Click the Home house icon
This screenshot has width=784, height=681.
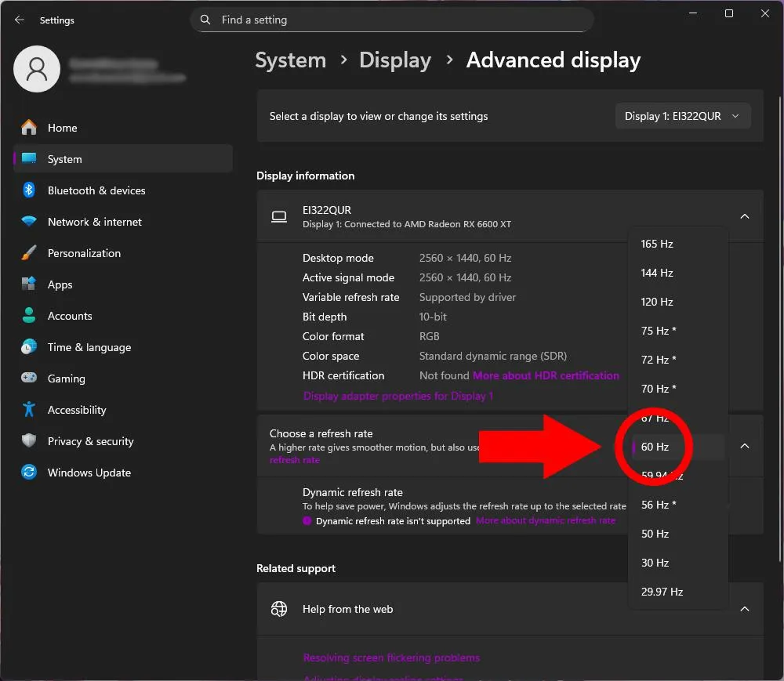tap(29, 128)
